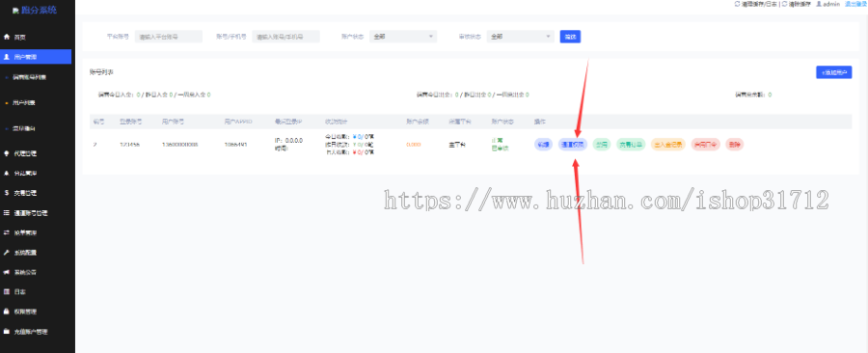Click the APPID cell 1066491
The width and height of the screenshot is (868, 353).
pos(235,145)
